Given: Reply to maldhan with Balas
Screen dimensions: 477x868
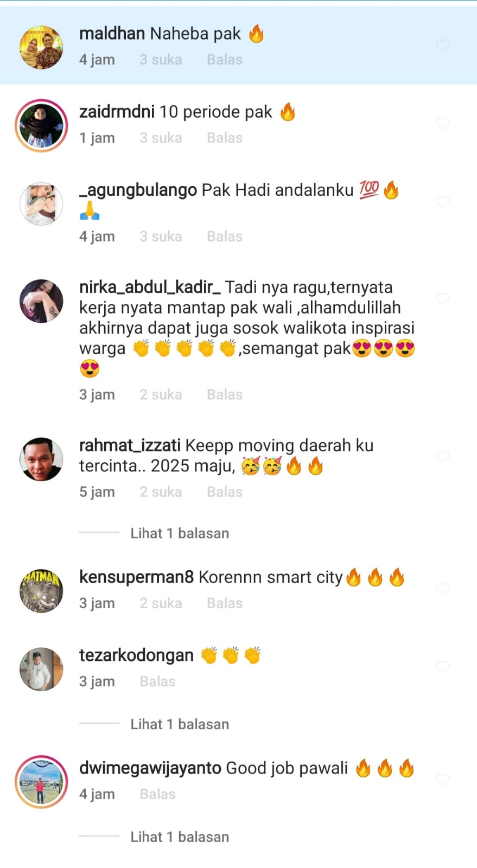Looking at the screenshot, I should coord(225,60).
